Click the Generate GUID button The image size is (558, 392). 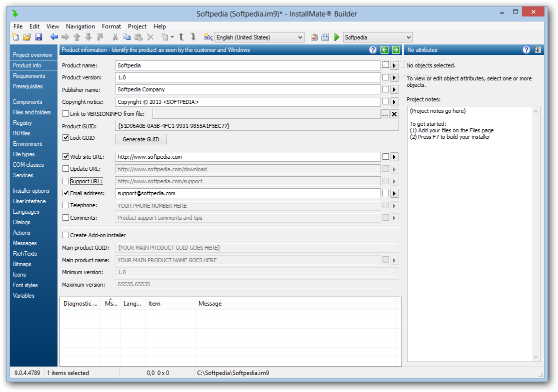tap(141, 139)
